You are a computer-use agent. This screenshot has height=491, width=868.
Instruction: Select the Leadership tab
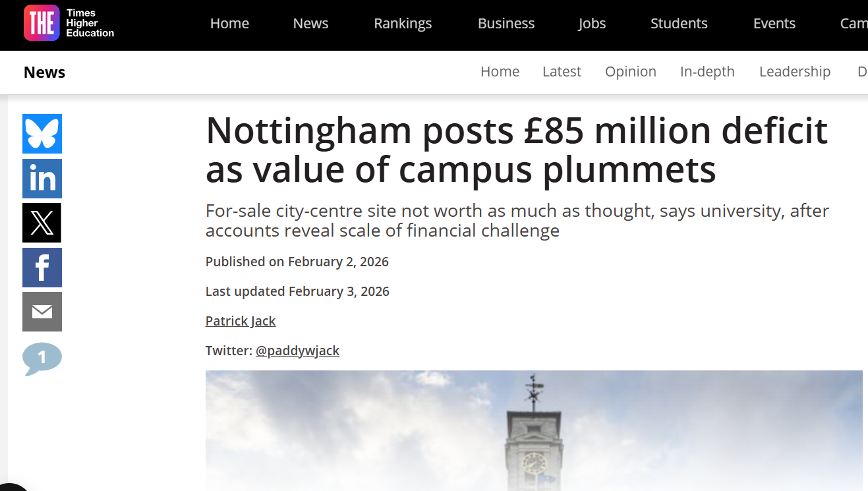coord(794,72)
